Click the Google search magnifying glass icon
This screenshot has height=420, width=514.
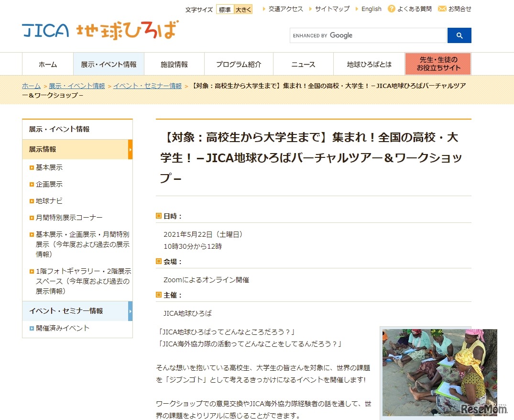459,35
